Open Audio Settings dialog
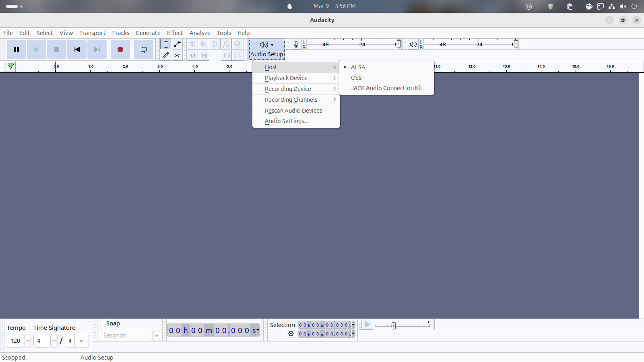This screenshot has width=644, height=362. click(x=286, y=121)
